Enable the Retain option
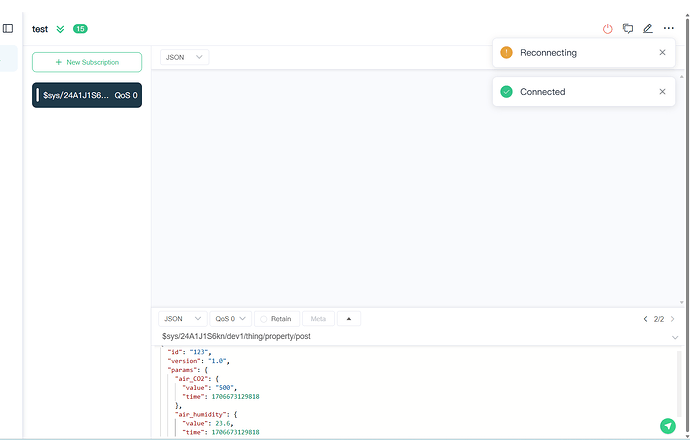 click(x=275, y=319)
